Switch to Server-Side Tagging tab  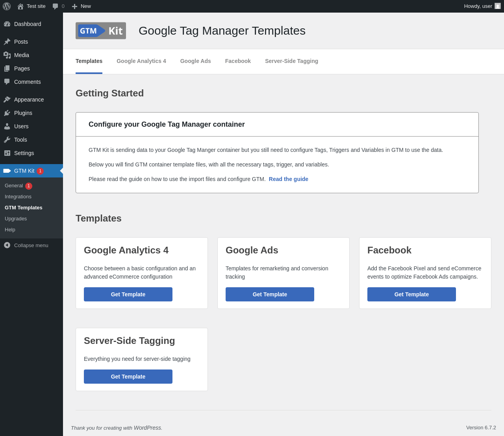[x=292, y=61]
